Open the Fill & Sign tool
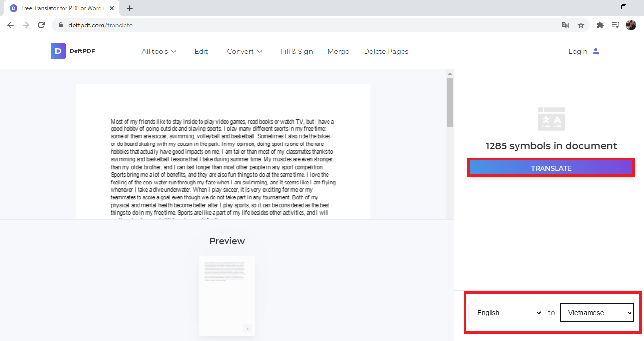The height and width of the screenshot is (341, 644). [297, 52]
